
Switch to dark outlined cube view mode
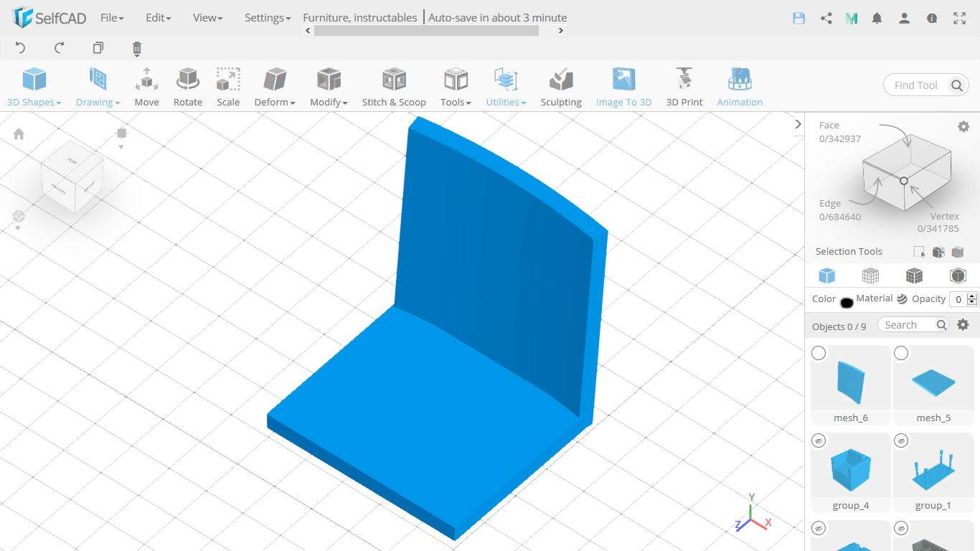(958, 275)
